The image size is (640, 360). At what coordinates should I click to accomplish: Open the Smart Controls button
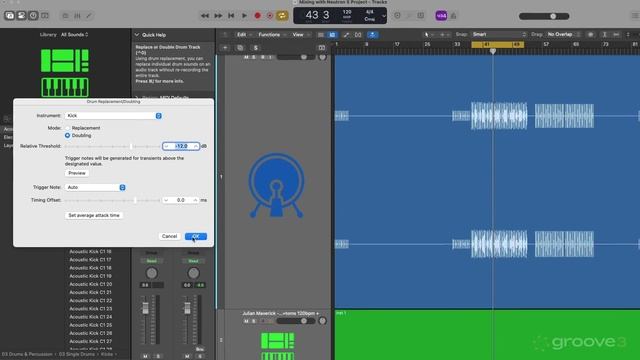point(65,16)
